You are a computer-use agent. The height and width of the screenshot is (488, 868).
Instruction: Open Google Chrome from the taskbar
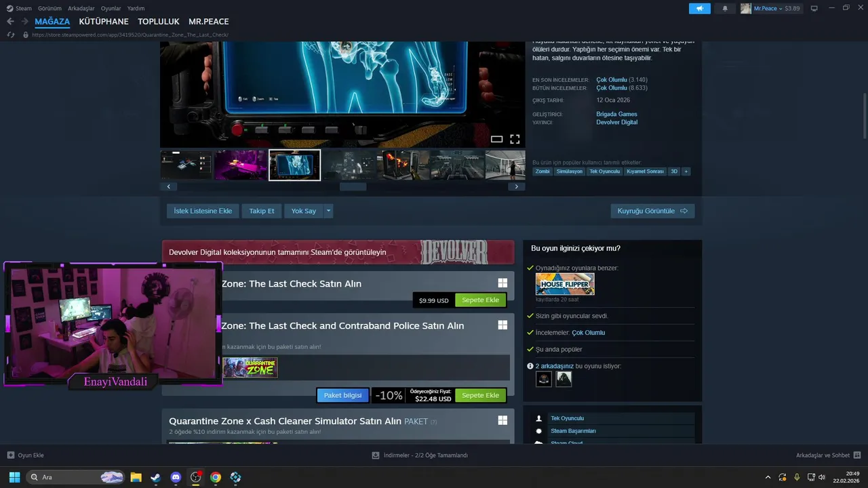(216, 477)
